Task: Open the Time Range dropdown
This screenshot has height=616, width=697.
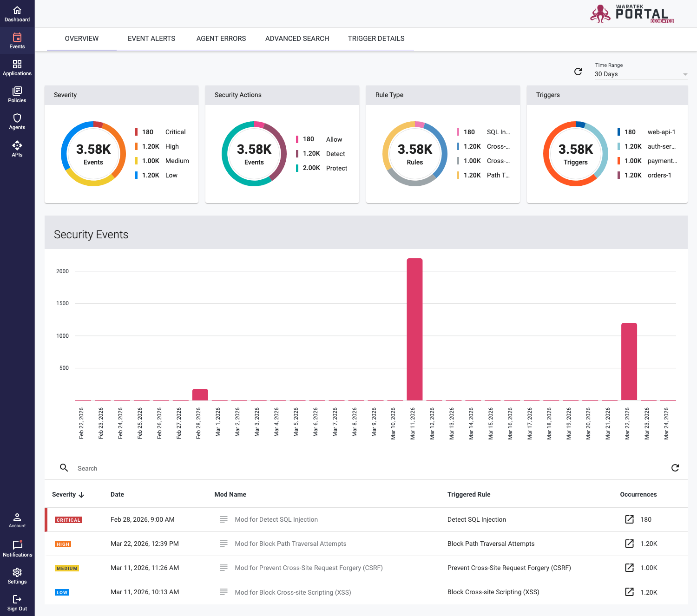Action: tap(641, 74)
